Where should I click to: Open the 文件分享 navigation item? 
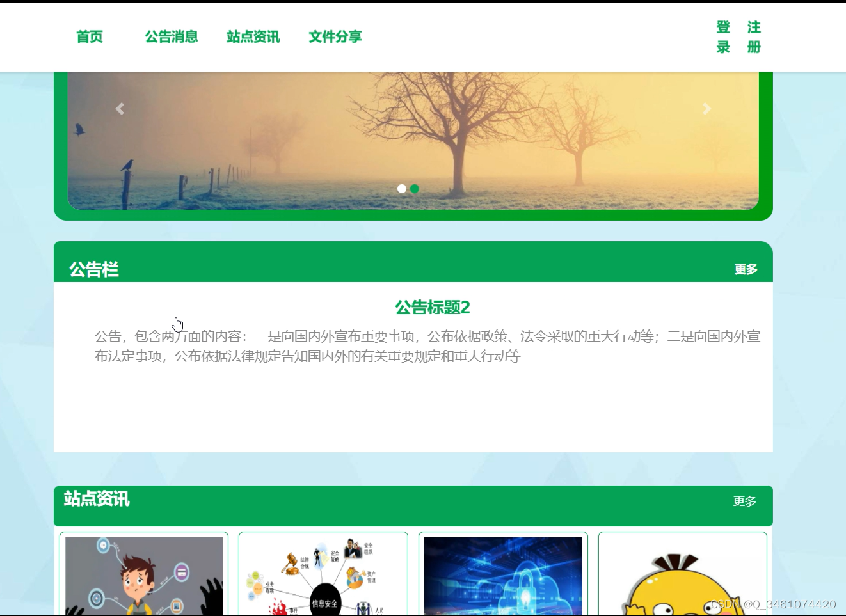coord(335,37)
